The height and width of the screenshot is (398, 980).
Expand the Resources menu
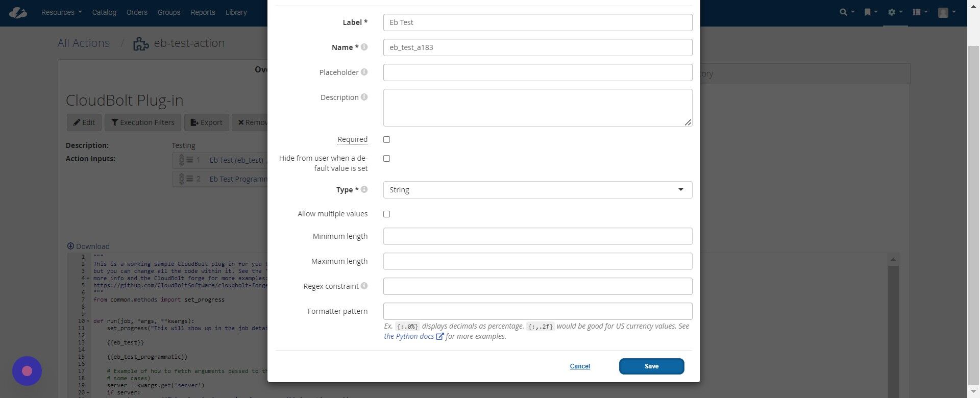point(61,12)
